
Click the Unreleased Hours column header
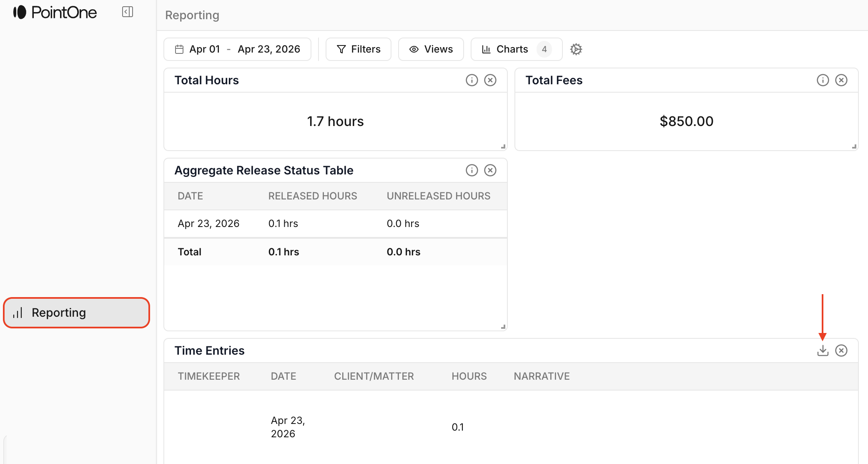(x=439, y=196)
